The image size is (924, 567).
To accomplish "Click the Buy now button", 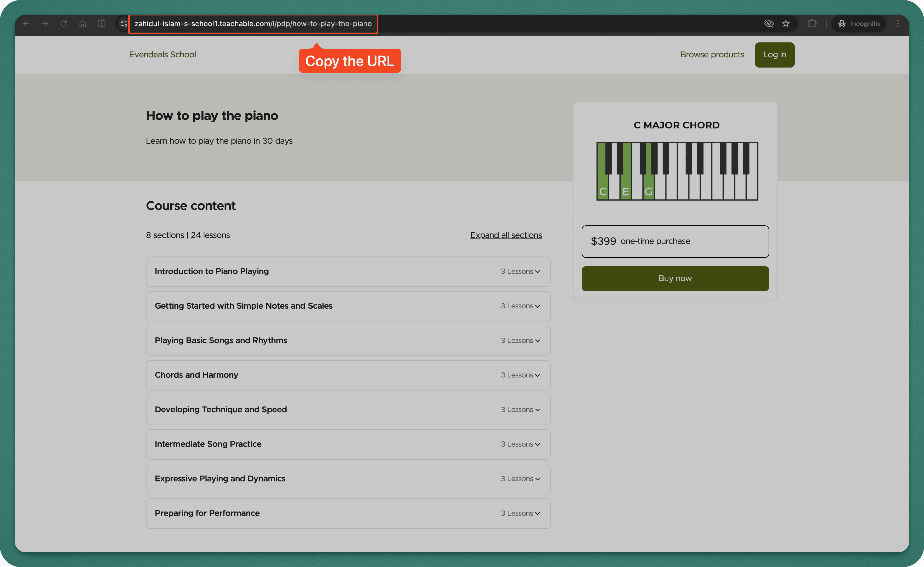I will [x=675, y=279].
